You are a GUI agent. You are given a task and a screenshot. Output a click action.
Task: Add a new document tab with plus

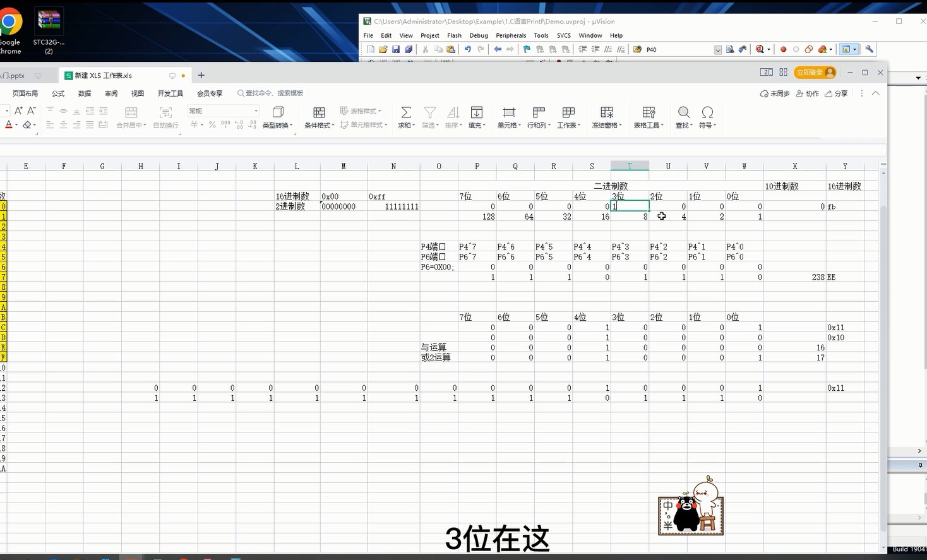201,75
